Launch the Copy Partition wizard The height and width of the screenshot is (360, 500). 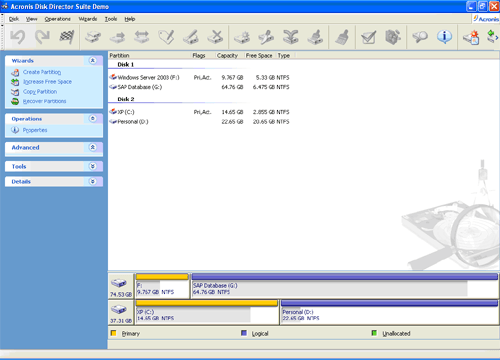(x=40, y=91)
